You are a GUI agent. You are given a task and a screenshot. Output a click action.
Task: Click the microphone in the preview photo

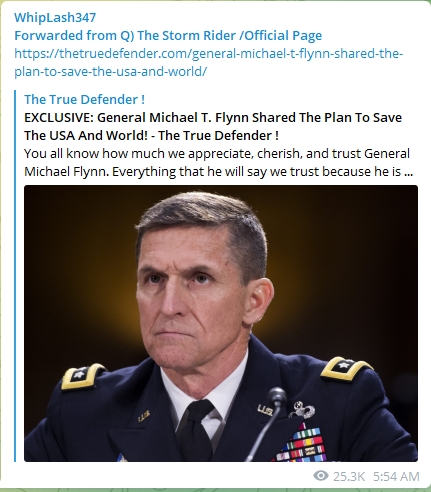coord(276,397)
